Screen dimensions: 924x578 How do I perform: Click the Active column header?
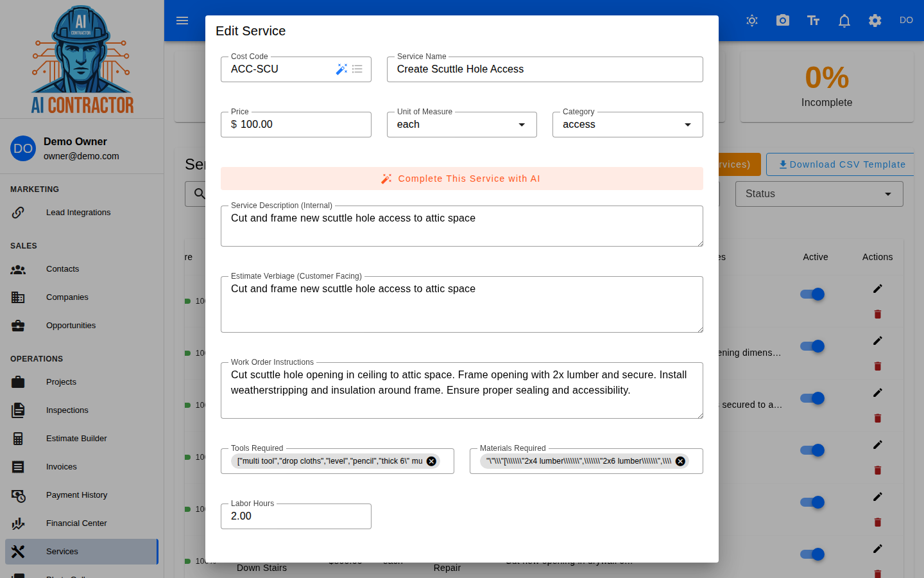(816, 257)
